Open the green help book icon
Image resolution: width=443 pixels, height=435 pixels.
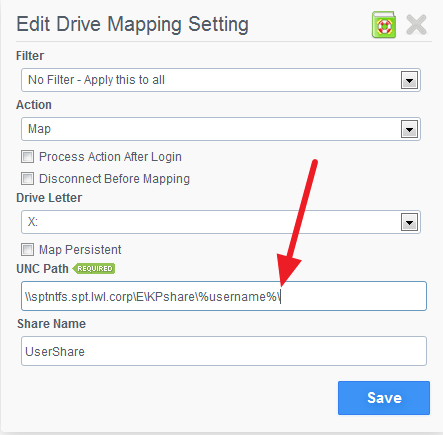point(384,25)
